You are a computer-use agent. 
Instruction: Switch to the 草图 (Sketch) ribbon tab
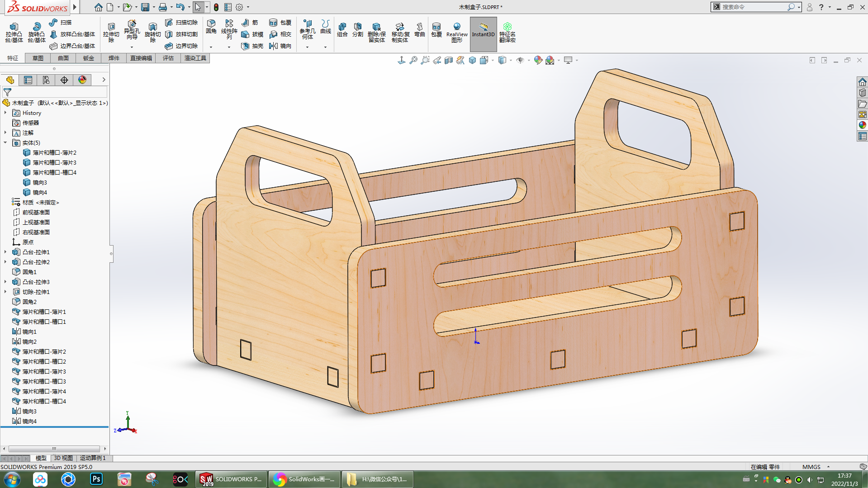[38, 58]
